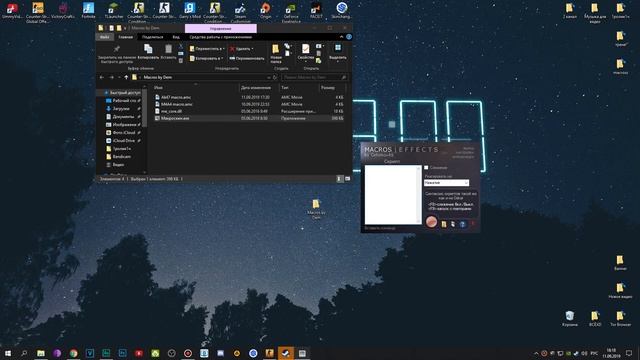Click the taskbar search icon
The width and height of the screenshot is (640, 360).
pyautogui.click(x=24, y=353)
